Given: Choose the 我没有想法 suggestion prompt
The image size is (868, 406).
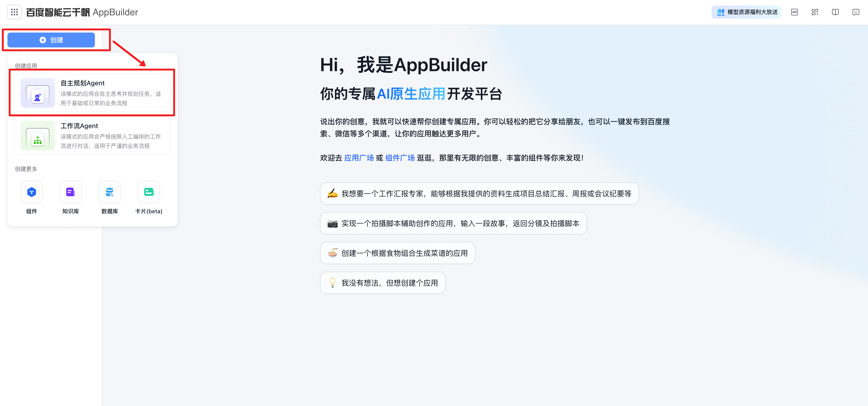Looking at the screenshot, I should pyautogui.click(x=383, y=283).
